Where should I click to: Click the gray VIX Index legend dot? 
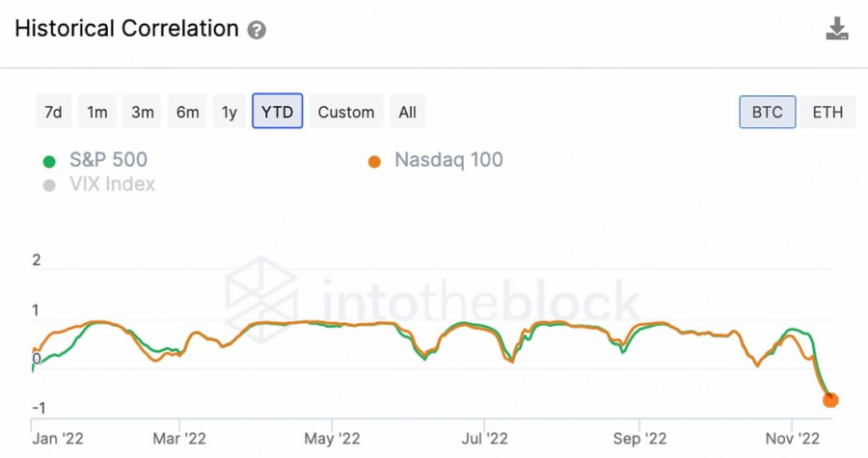click(50, 185)
